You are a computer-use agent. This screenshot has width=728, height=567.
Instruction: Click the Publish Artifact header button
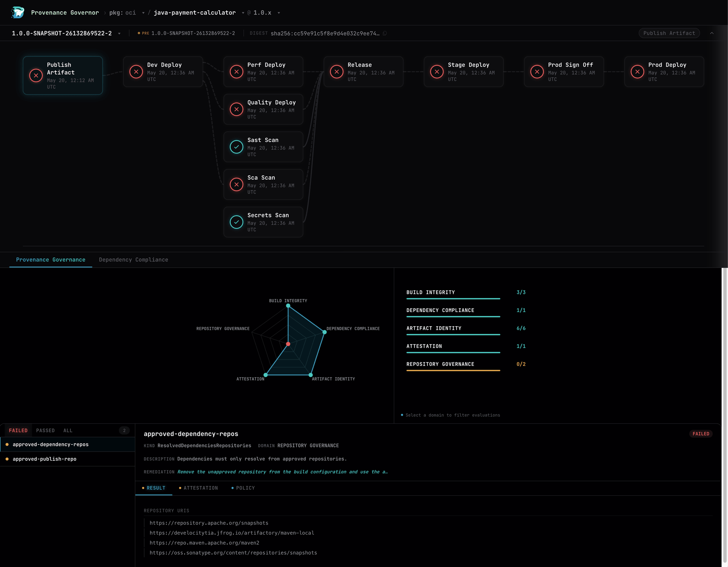click(x=669, y=33)
